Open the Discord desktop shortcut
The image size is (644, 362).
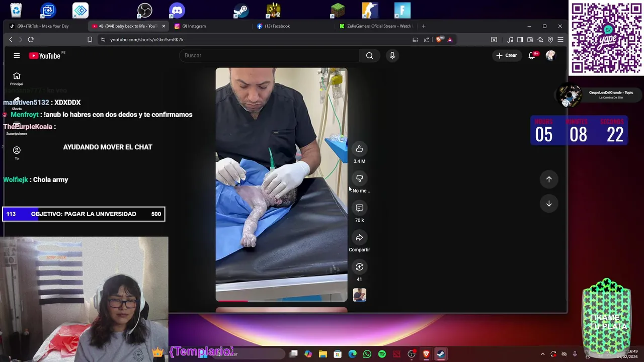pos(177,10)
